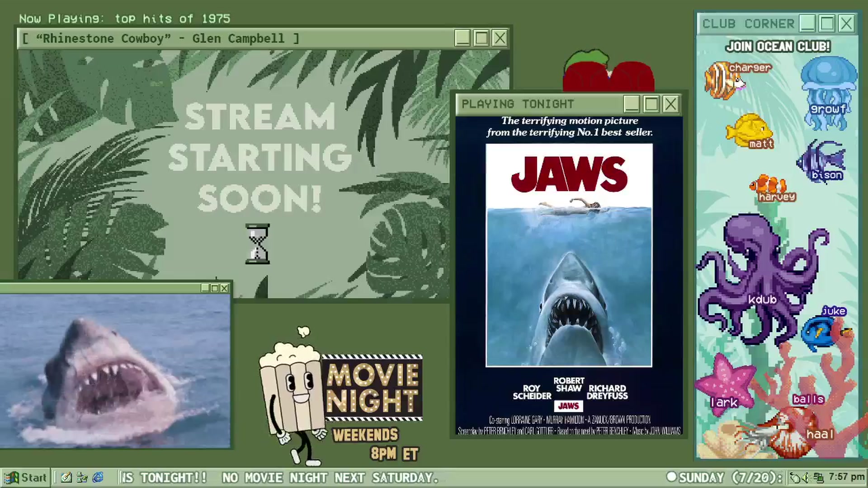Open the shark video clip thumbnail
Screen dimensions: 868x488
point(115,371)
